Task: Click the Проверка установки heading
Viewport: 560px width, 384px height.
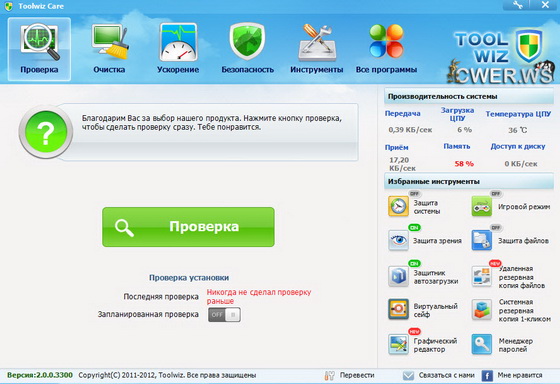Action: 189,278
